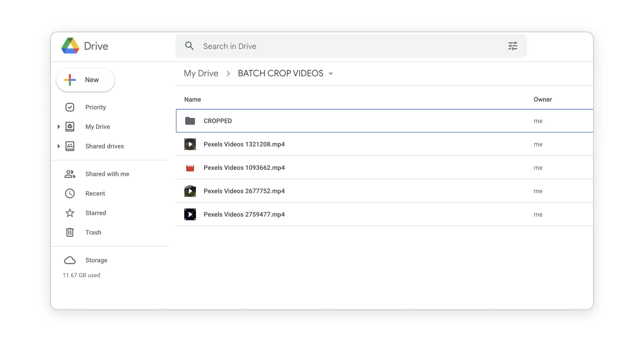
Task: Sort files by the Name column header
Action: click(x=193, y=100)
